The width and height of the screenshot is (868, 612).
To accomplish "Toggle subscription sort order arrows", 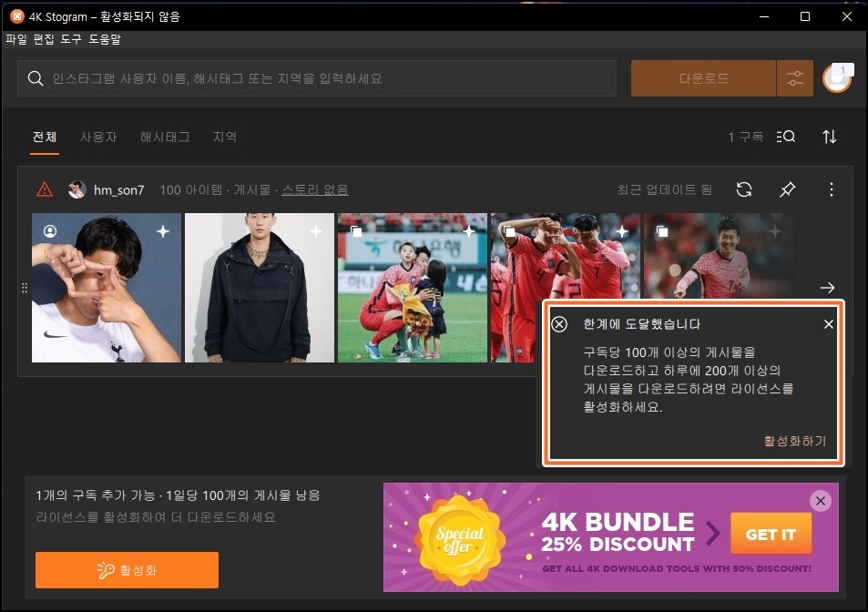I will click(x=829, y=137).
